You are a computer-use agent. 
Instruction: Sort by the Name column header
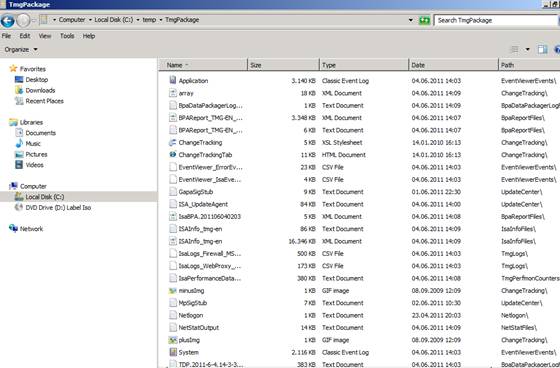[203, 65]
